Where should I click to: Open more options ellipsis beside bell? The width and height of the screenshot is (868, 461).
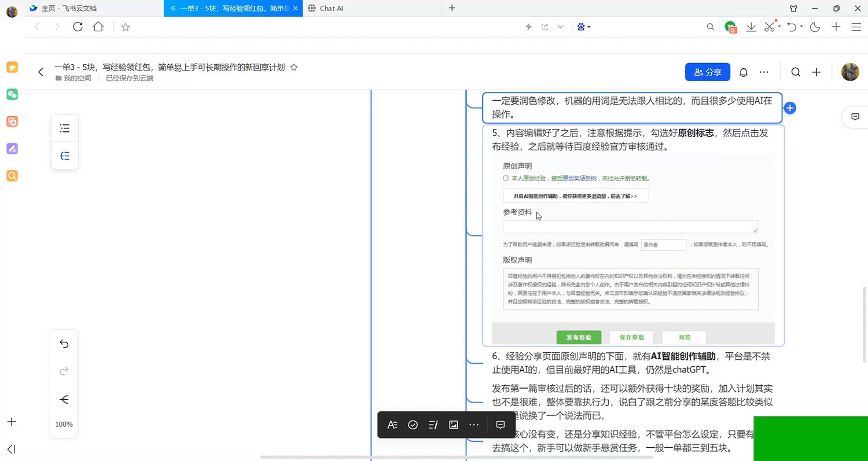point(764,72)
